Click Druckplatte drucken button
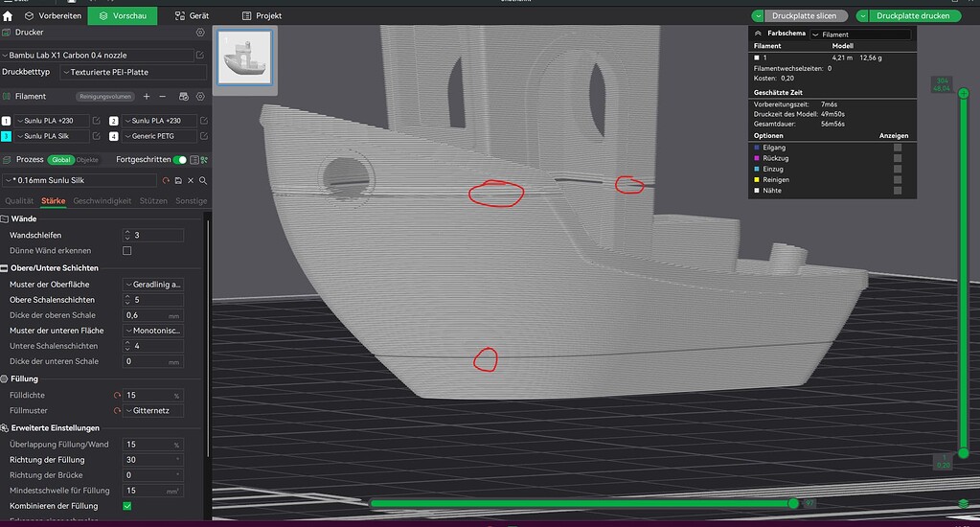This screenshot has height=527, width=980. click(913, 15)
